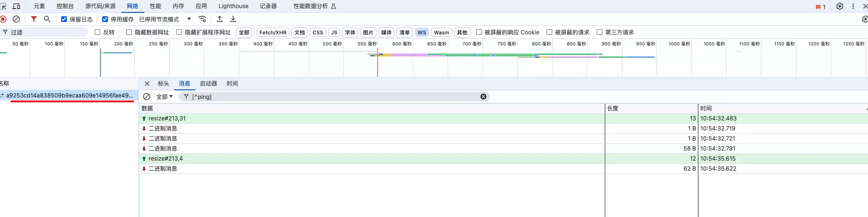Viewport: 868px width, 217px height.
Task: Open DevTools more options menu
Action: click(x=853, y=6)
